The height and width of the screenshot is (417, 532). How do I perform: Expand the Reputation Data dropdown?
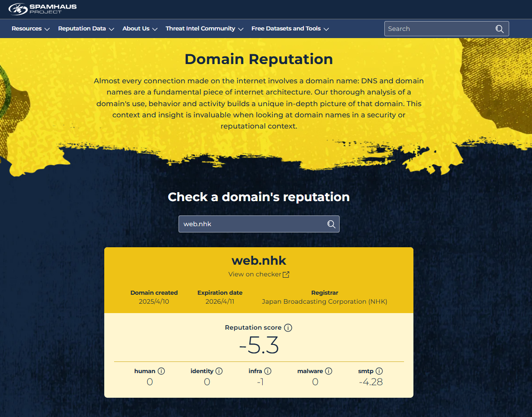point(86,29)
